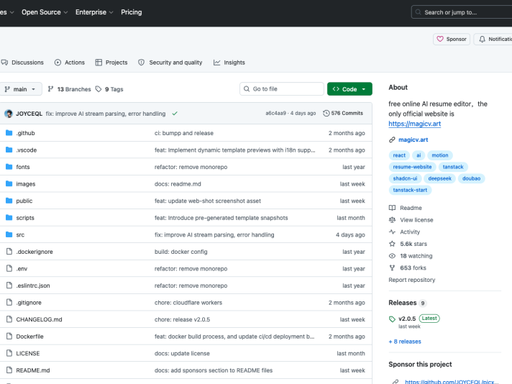
Task: Open 'ci: bumpp and release' commit message
Action: [x=184, y=133]
